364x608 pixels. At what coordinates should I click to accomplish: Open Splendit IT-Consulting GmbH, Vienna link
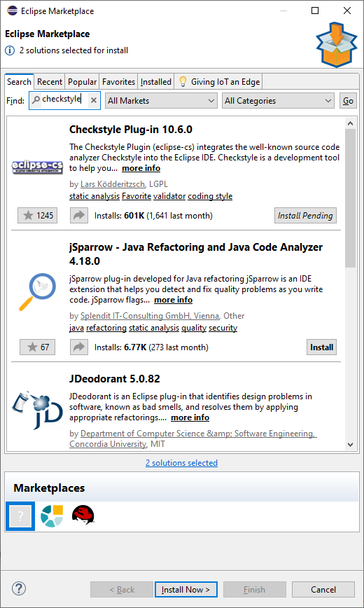(150, 316)
